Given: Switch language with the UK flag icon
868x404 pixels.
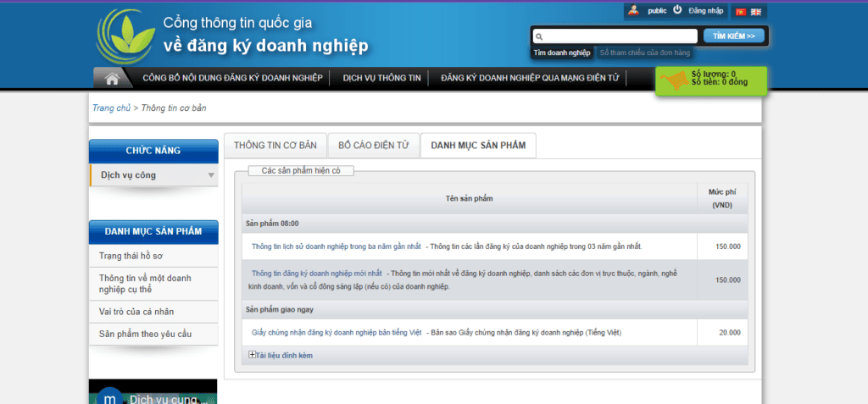Looking at the screenshot, I should click(x=755, y=12).
